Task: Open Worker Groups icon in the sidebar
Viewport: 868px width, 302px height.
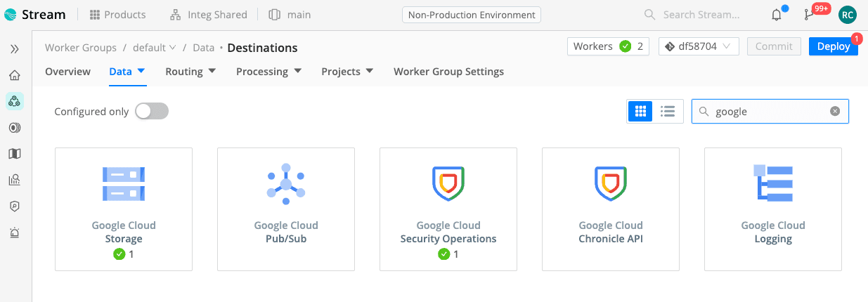Action: coord(15,101)
